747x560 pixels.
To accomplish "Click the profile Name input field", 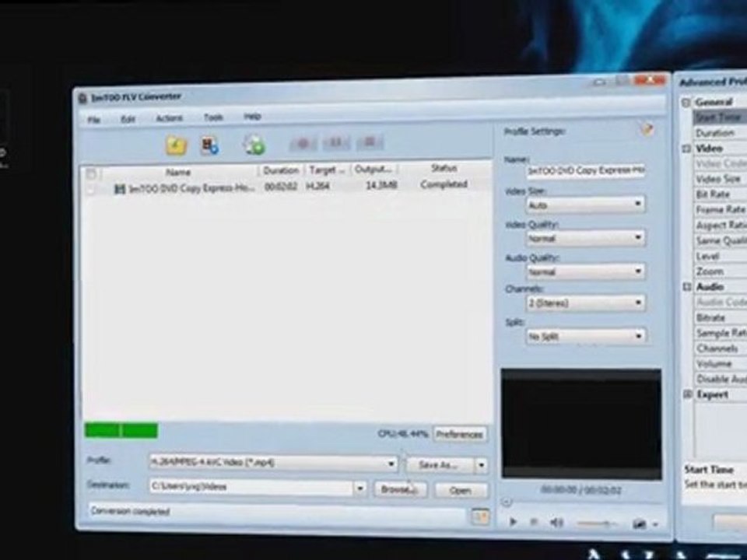I will click(585, 170).
